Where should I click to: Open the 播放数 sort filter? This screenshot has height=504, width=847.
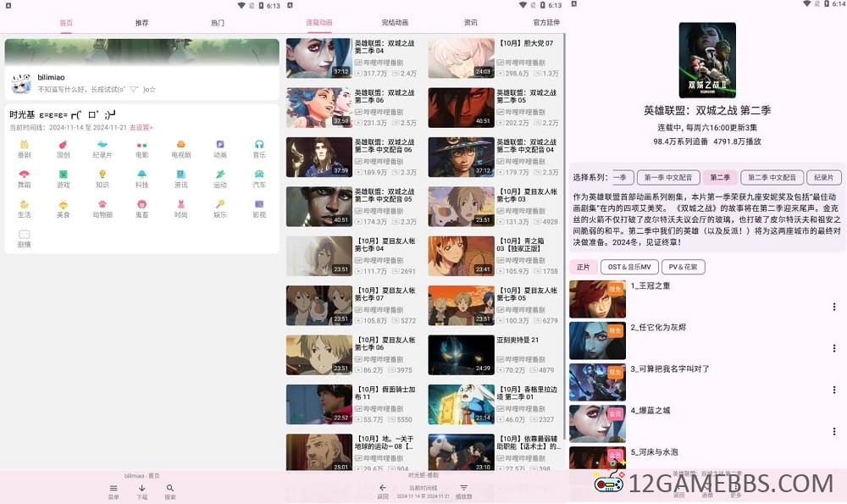pyautogui.click(x=463, y=491)
